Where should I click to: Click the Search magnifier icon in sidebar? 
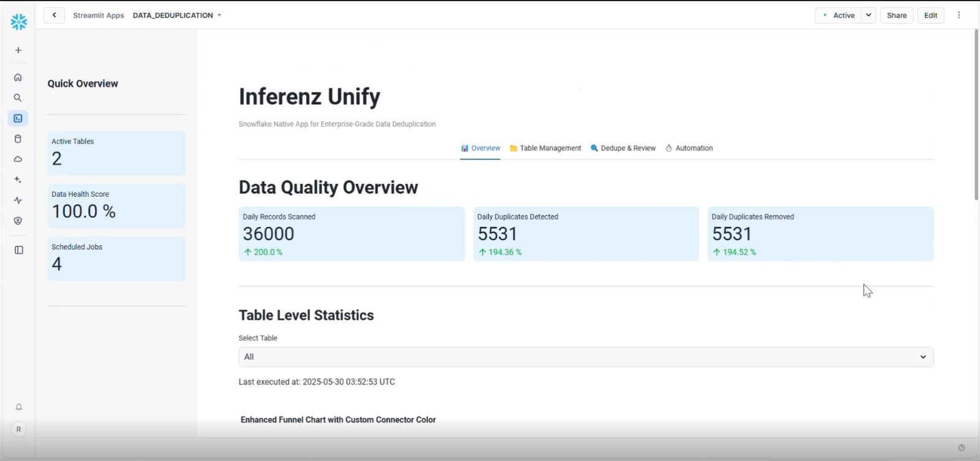(18, 98)
